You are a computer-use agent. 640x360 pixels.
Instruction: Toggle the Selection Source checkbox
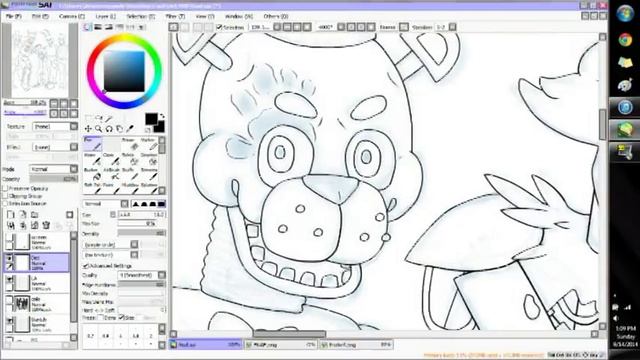point(5,203)
